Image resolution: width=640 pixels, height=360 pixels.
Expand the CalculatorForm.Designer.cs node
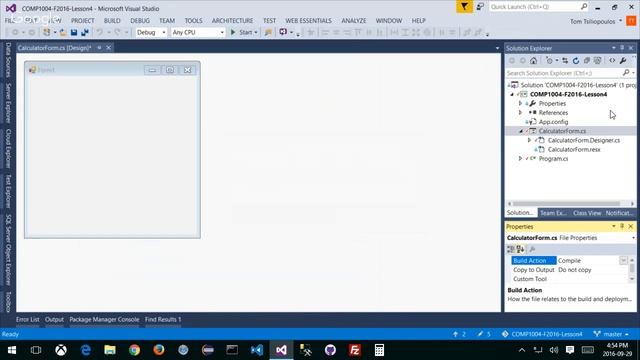[529, 140]
